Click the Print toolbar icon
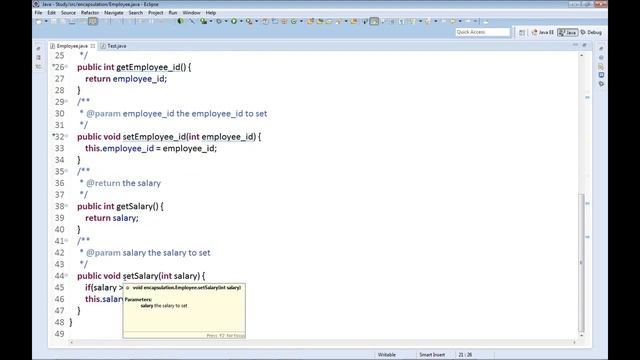Image resolution: width=640 pixels, height=360 pixels. point(72,21)
